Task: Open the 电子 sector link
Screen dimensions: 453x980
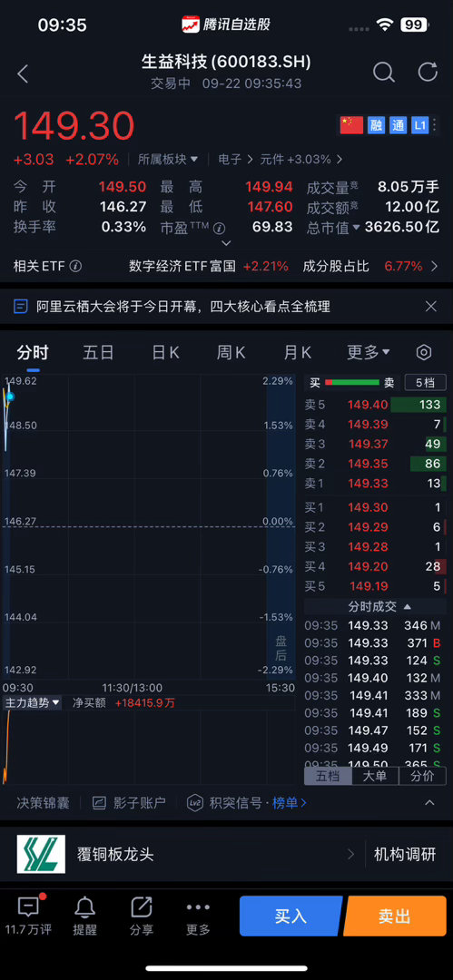Action: pyautogui.click(x=235, y=160)
